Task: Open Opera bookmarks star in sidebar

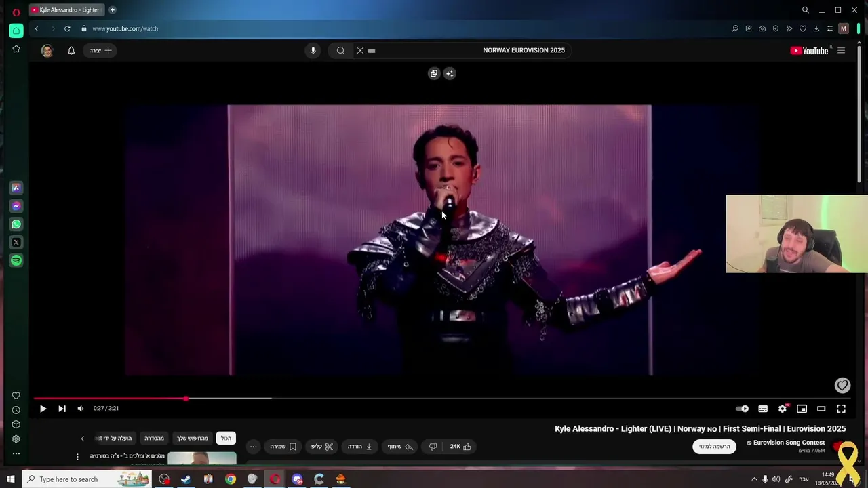Action: (x=16, y=49)
